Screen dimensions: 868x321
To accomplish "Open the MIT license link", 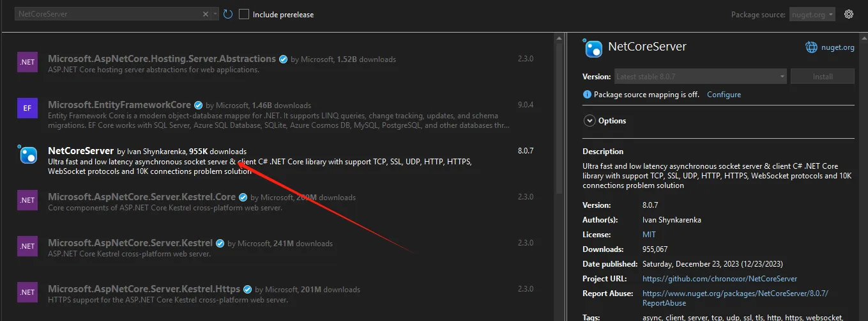I will [649, 235].
